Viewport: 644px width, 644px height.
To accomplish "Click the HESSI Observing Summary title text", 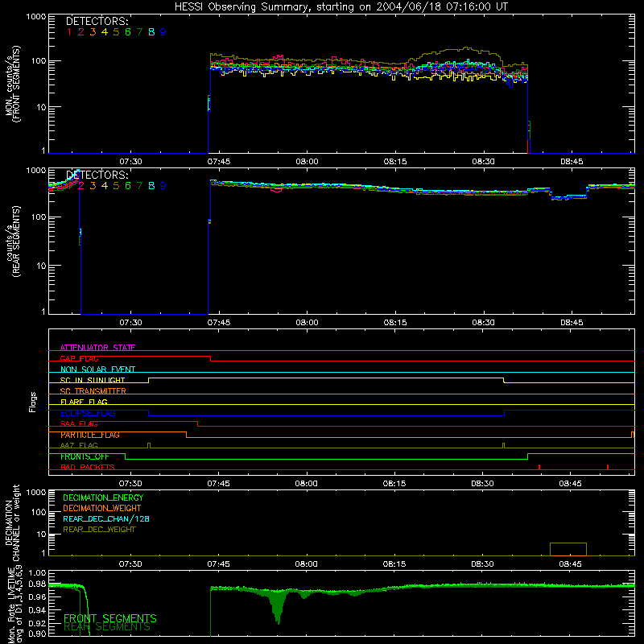I will [x=341, y=7].
